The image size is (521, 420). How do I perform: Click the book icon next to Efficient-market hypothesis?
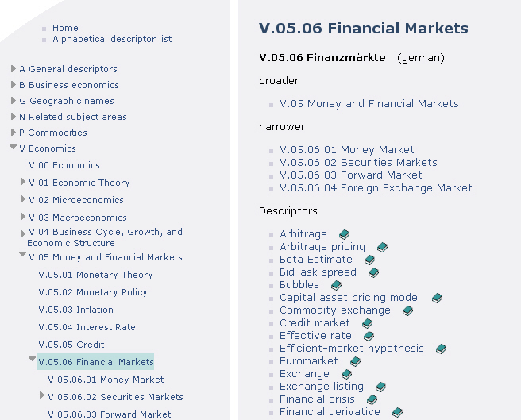click(x=441, y=349)
